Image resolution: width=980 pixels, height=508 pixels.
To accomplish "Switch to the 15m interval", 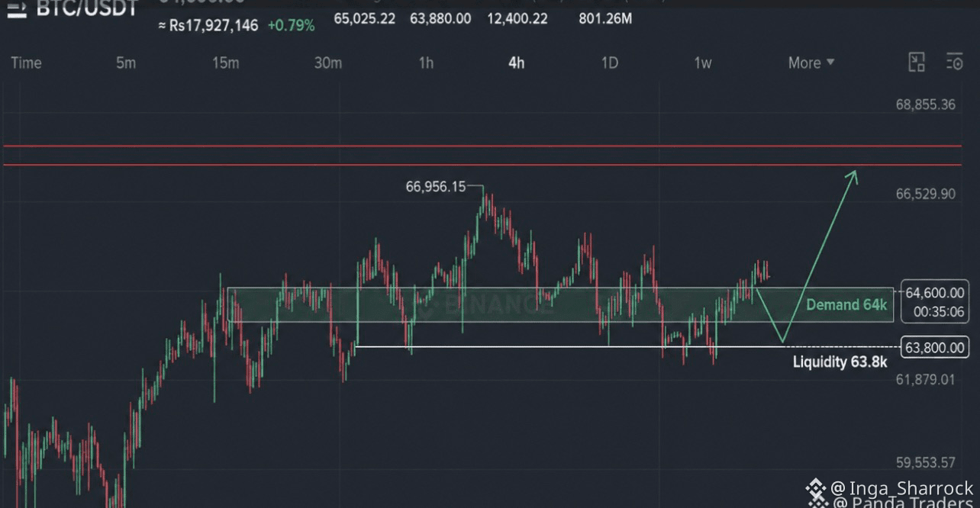I will (225, 63).
